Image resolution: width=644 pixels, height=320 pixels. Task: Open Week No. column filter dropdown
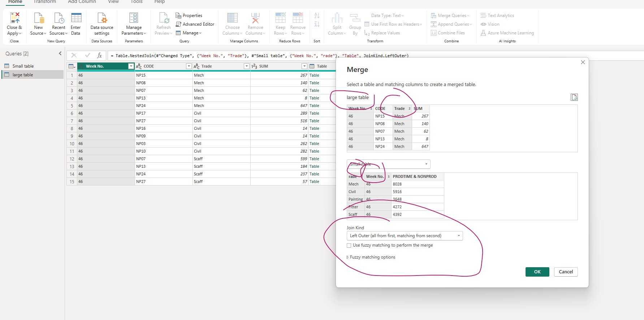pos(131,66)
